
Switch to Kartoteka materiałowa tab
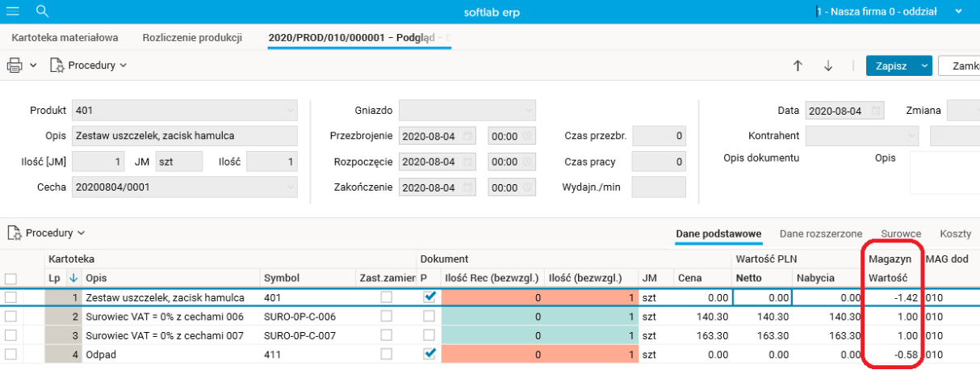pyautogui.click(x=65, y=38)
